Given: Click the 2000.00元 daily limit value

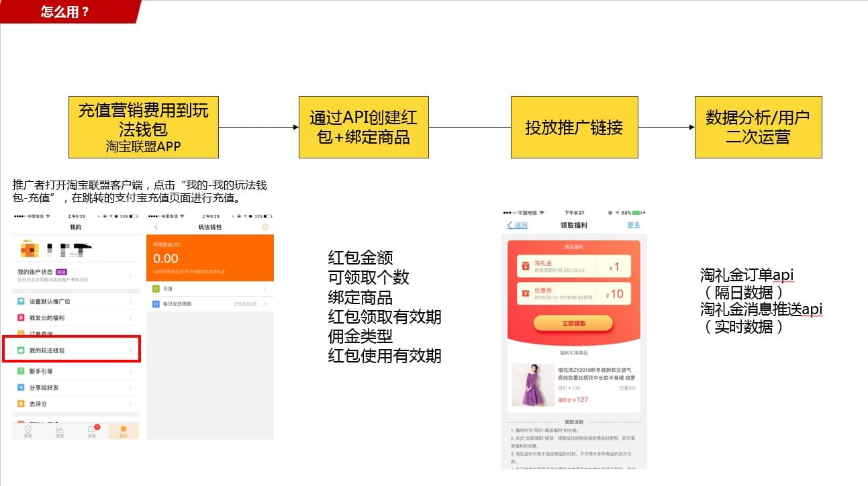Looking at the screenshot, I should 245,304.
